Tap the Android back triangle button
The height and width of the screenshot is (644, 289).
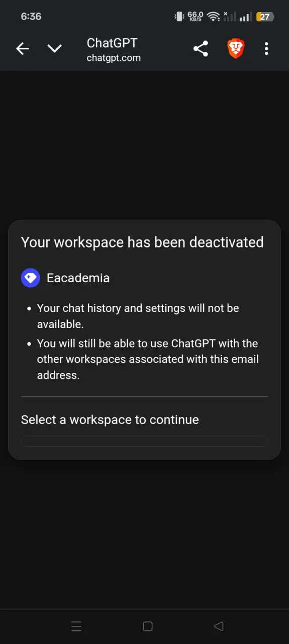coord(219,626)
